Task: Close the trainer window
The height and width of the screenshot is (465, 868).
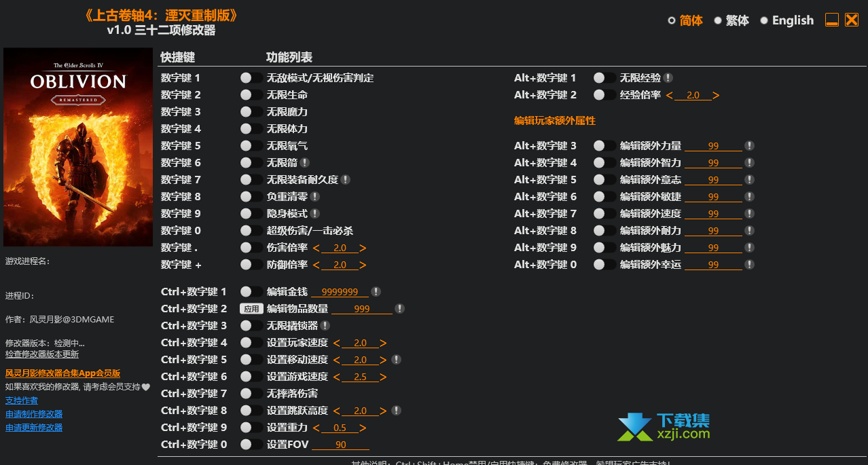Action: [852, 20]
